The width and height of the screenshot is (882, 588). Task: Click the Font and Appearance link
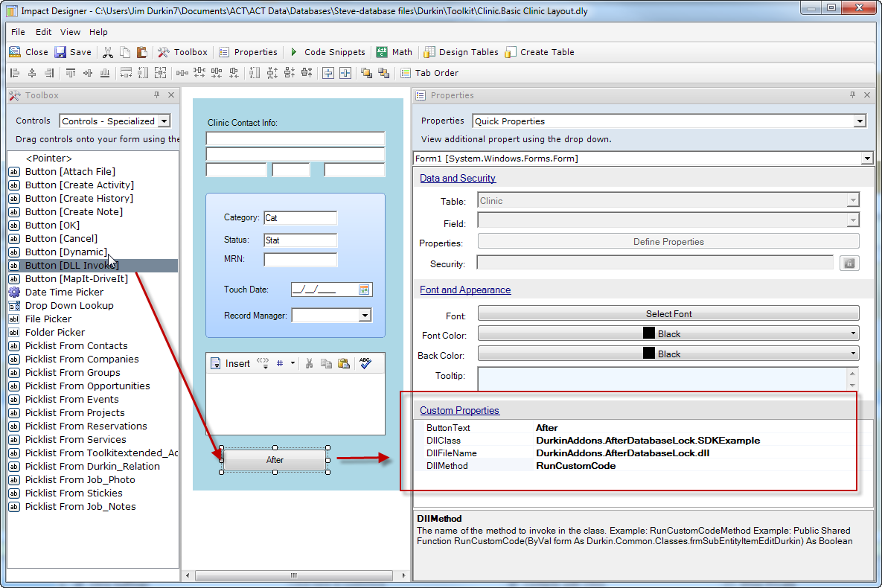(x=465, y=290)
